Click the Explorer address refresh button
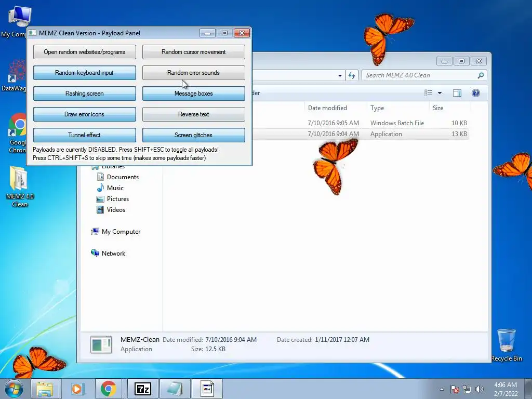Screen dimensions: 532x399 coord(352,75)
